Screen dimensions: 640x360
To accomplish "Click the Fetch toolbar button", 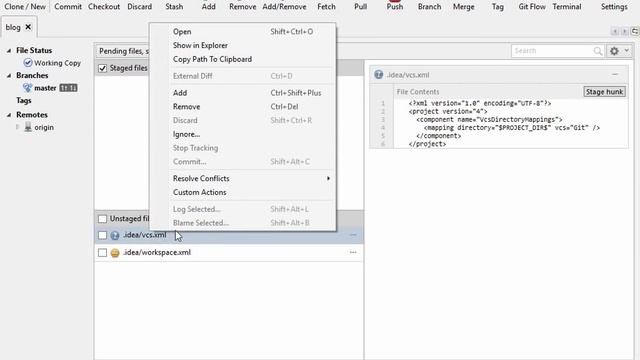I will pyautogui.click(x=327, y=7).
